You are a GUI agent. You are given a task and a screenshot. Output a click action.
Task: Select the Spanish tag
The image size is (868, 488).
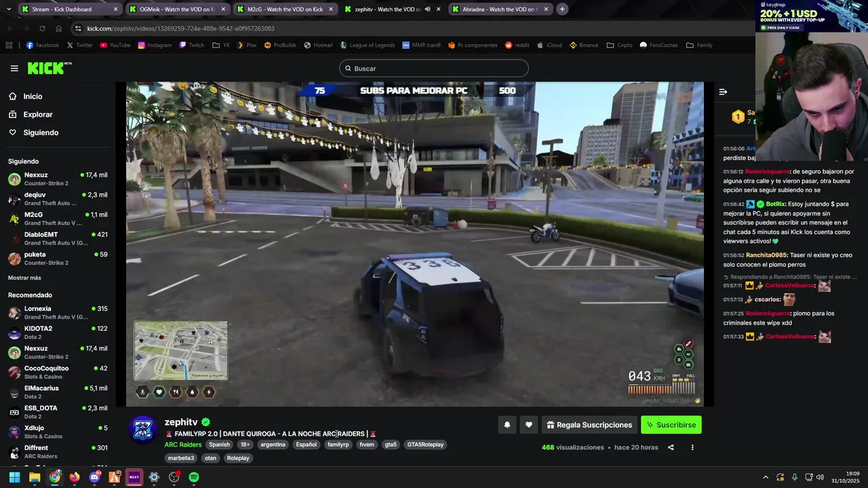point(220,445)
